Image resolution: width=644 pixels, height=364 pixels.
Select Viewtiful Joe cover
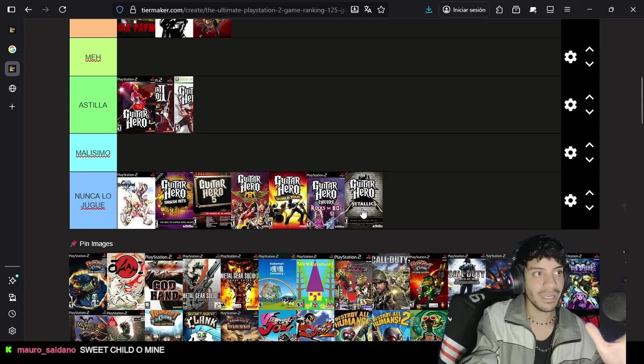coord(277,326)
